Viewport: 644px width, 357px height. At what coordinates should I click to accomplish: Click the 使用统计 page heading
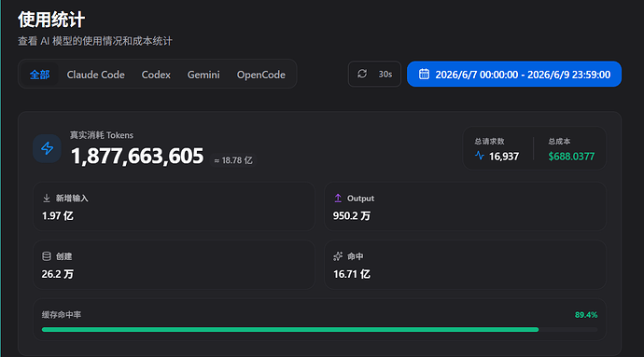(51, 20)
